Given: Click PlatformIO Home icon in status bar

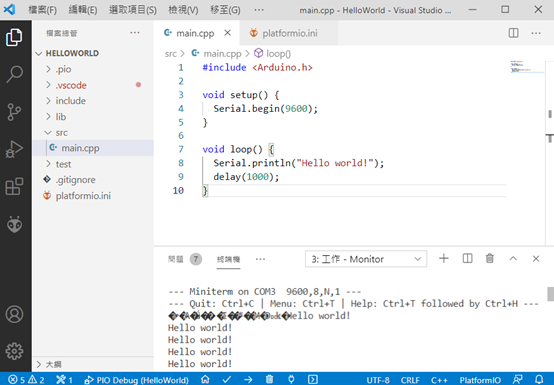Looking at the screenshot, I should tap(205, 380).
